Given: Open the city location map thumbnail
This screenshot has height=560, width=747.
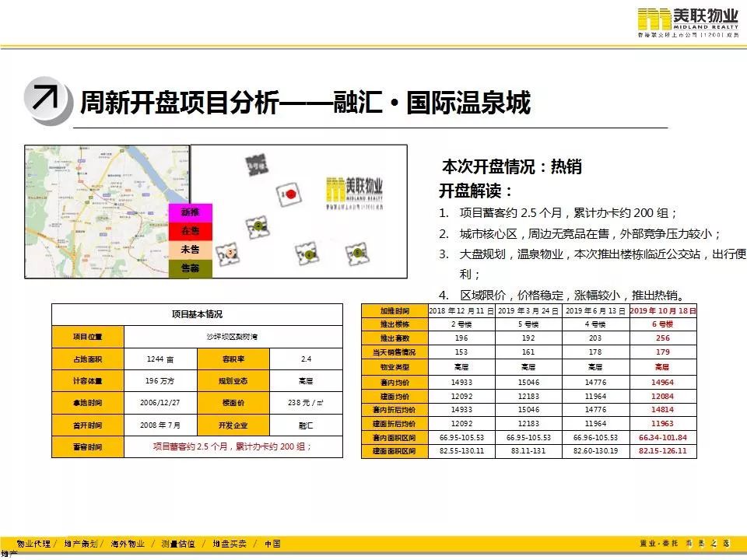Looking at the screenshot, I should click(x=107, y=212).
